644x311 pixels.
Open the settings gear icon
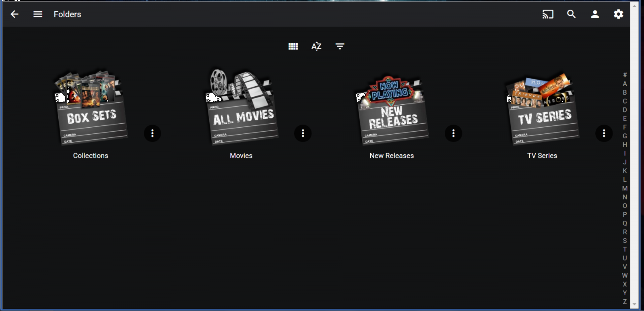click(x=619, y=15)
